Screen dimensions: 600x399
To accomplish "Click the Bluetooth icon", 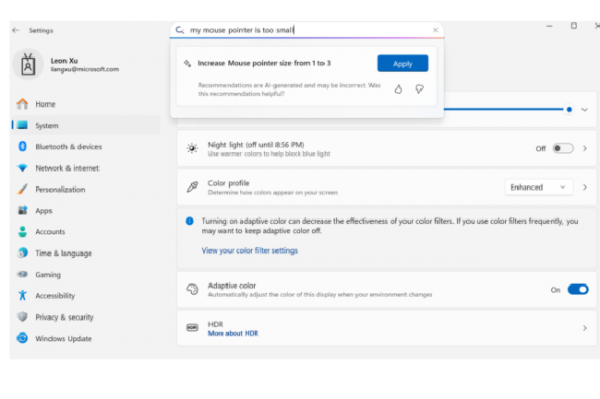I will [x=22, y=146].
